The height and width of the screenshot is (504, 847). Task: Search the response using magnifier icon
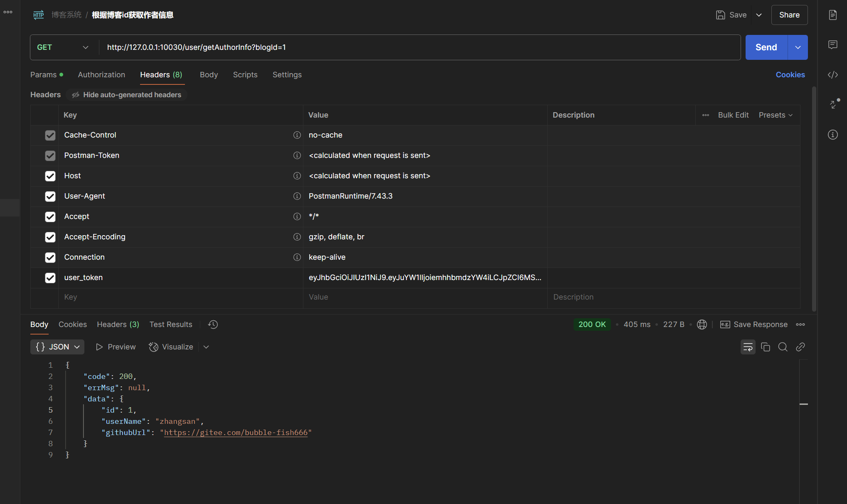pyautogui.click(x=783, y=347)
